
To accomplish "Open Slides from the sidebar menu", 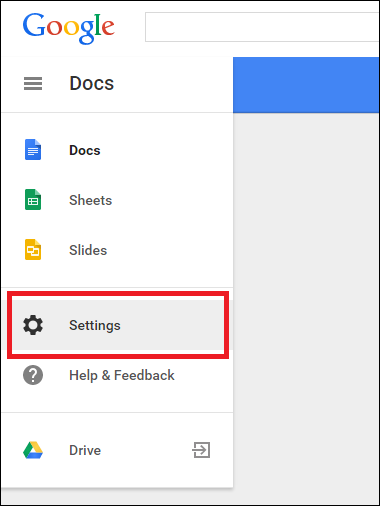I will 88,250.
